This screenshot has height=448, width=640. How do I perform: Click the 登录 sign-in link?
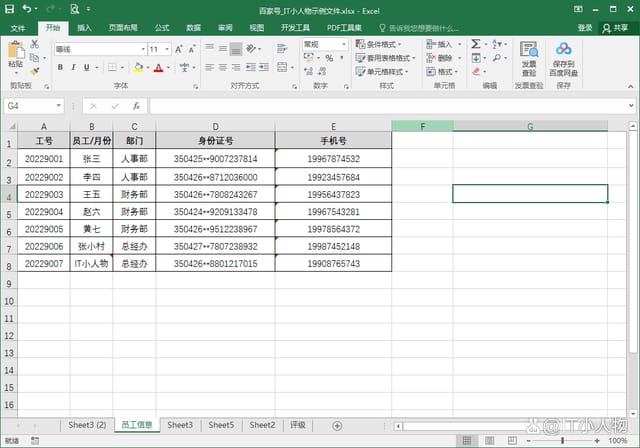585,28
